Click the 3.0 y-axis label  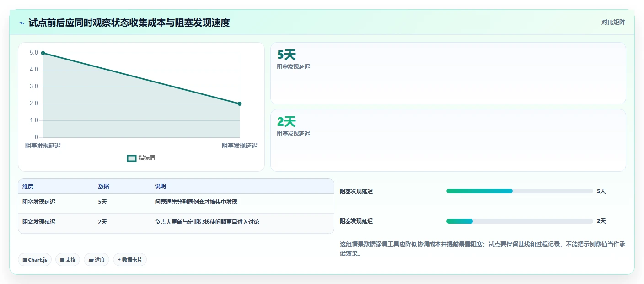(33, 87)
